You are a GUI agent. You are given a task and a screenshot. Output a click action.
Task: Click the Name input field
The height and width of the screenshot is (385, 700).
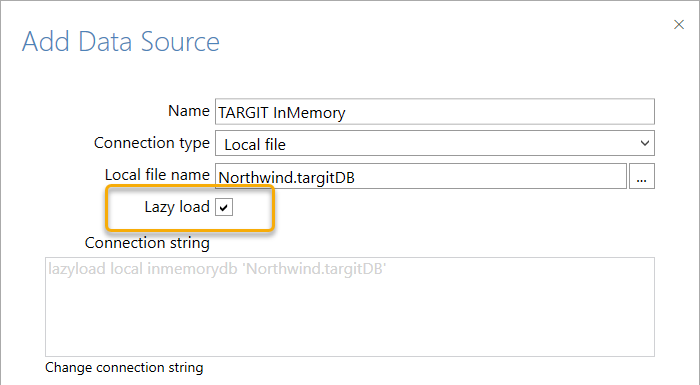(435, 112)
